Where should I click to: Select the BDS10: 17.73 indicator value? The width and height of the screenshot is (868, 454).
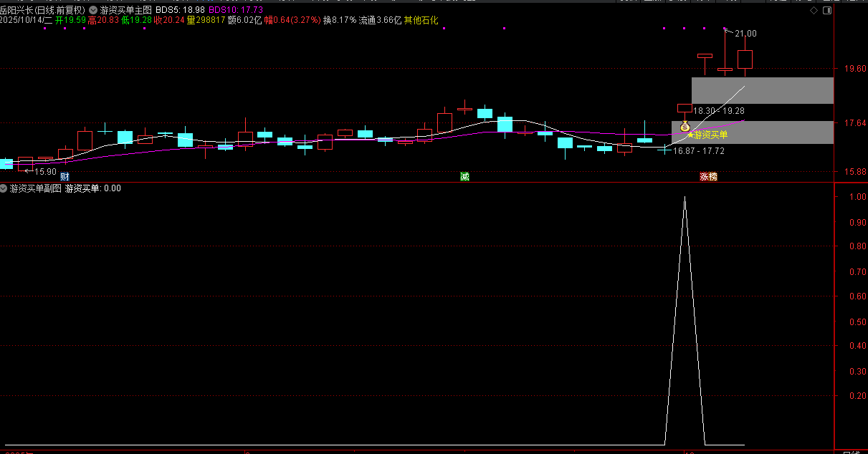[x=235, y=11]
